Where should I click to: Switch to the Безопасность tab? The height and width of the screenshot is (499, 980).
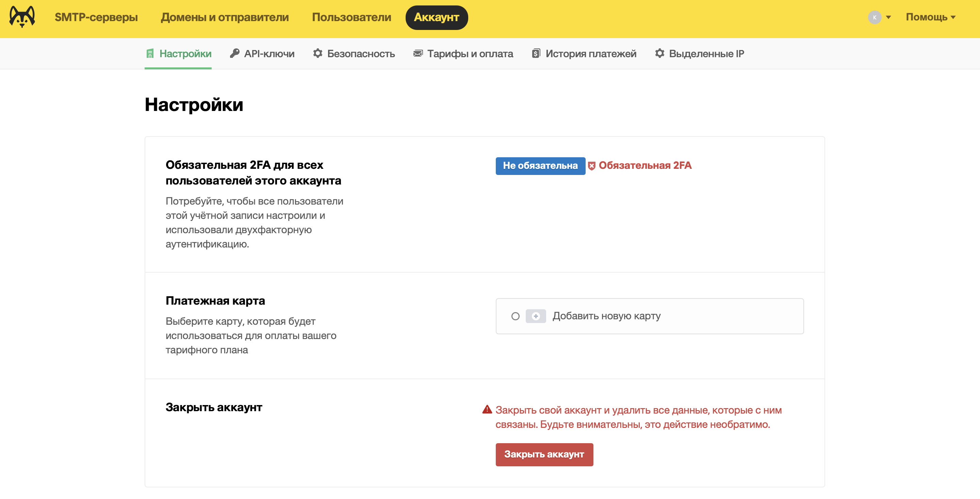click(354, 54)
